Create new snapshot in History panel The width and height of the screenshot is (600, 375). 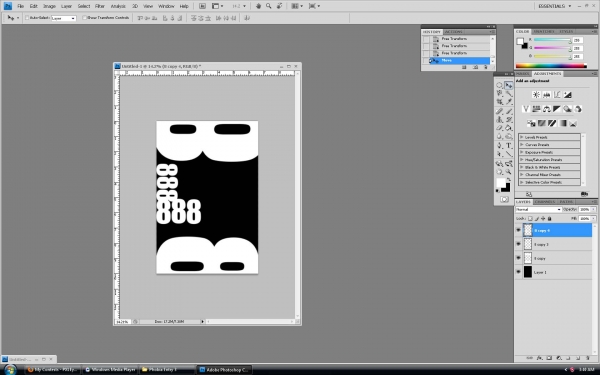click(475, 67)
